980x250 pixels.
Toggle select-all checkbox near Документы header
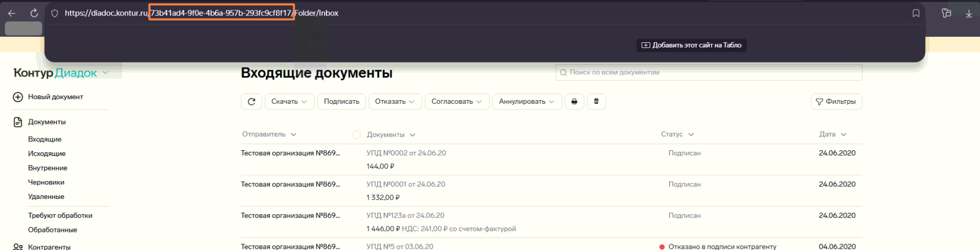[x=356, y=135]
